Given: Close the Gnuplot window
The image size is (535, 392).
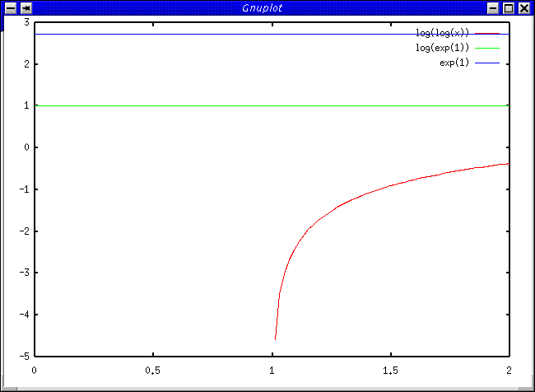Looking at the screenshot, I should (x=523, y=8).
